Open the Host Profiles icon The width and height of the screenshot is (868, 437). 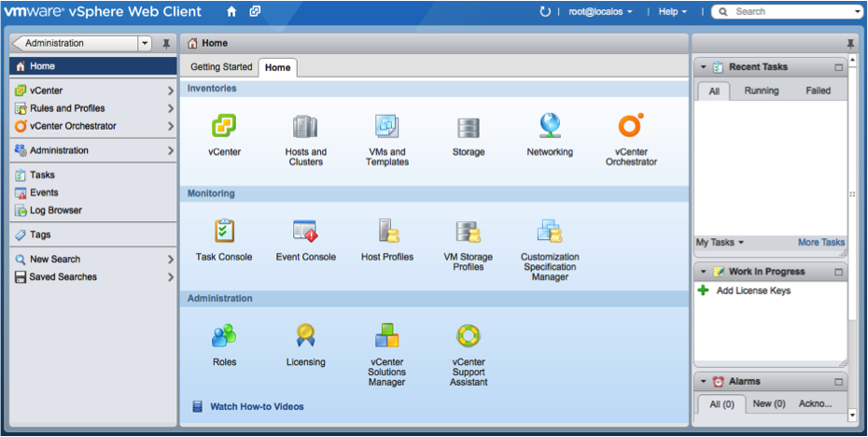[x=388, y=231]
